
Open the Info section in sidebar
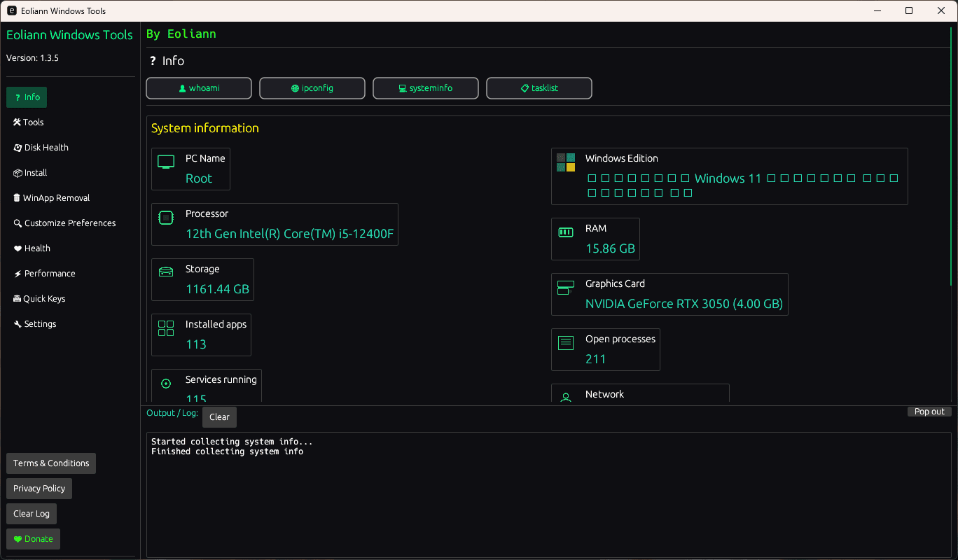27,97
